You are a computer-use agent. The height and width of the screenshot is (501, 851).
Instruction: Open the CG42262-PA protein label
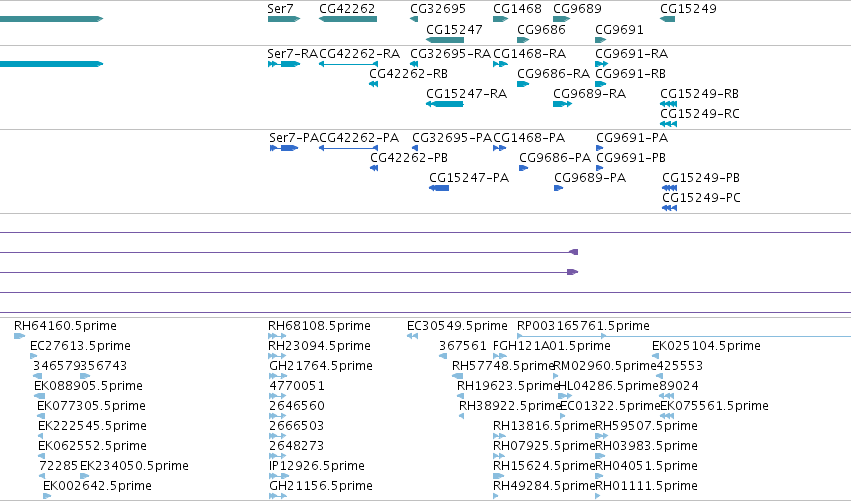coord(359,138)
